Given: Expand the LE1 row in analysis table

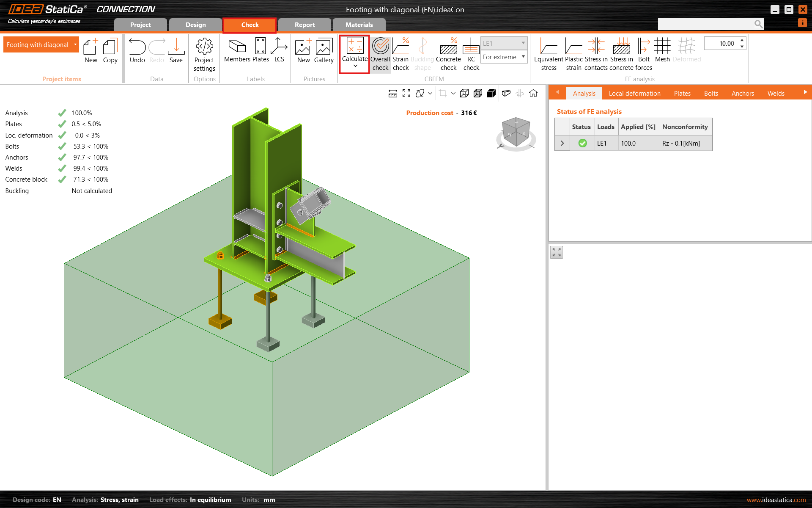Looking at the screenshot, I should point(562,144).
